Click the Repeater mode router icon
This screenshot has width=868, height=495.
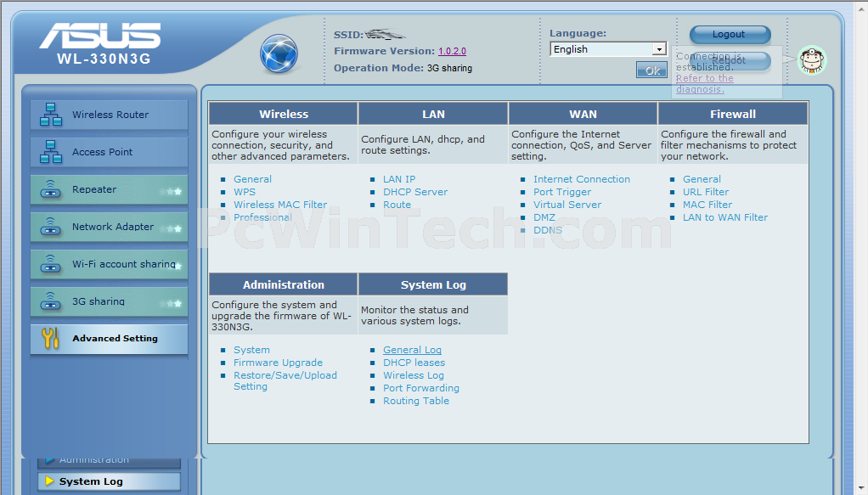pos(50,189)
